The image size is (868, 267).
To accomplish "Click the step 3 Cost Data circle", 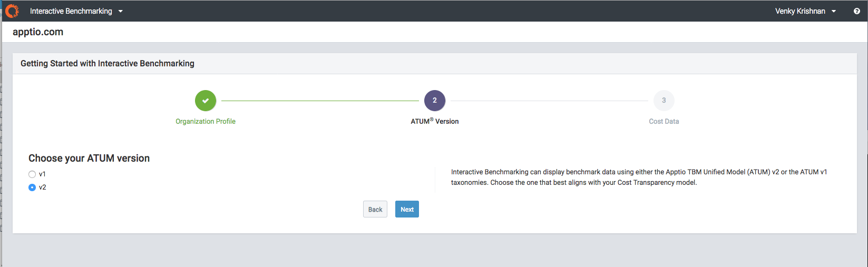I will [664, 101].
